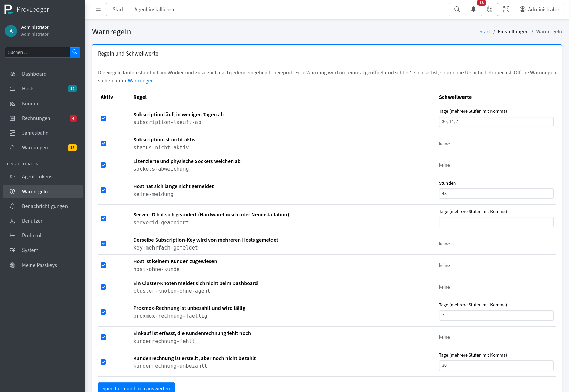Click Speichern und neu auswerten button
Screen dimensions: 573x392
(x=136, y=388)
